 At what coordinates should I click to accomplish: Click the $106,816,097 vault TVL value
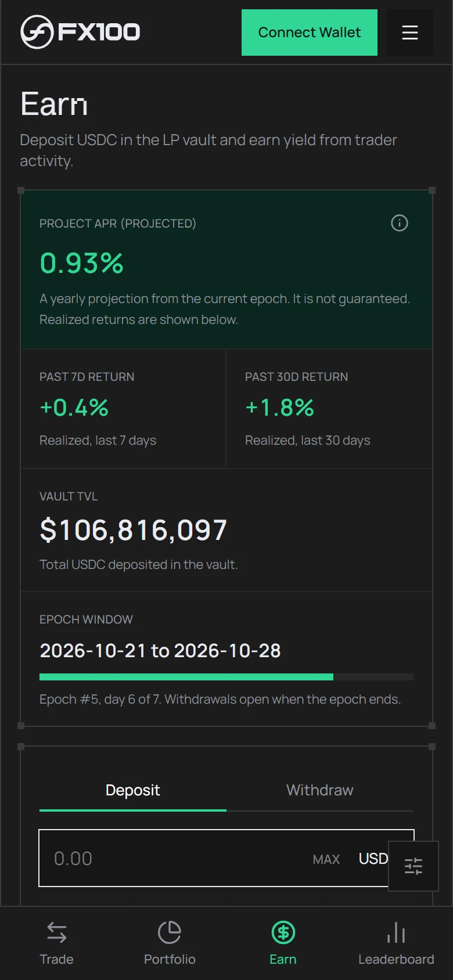(x=134, y=530)
